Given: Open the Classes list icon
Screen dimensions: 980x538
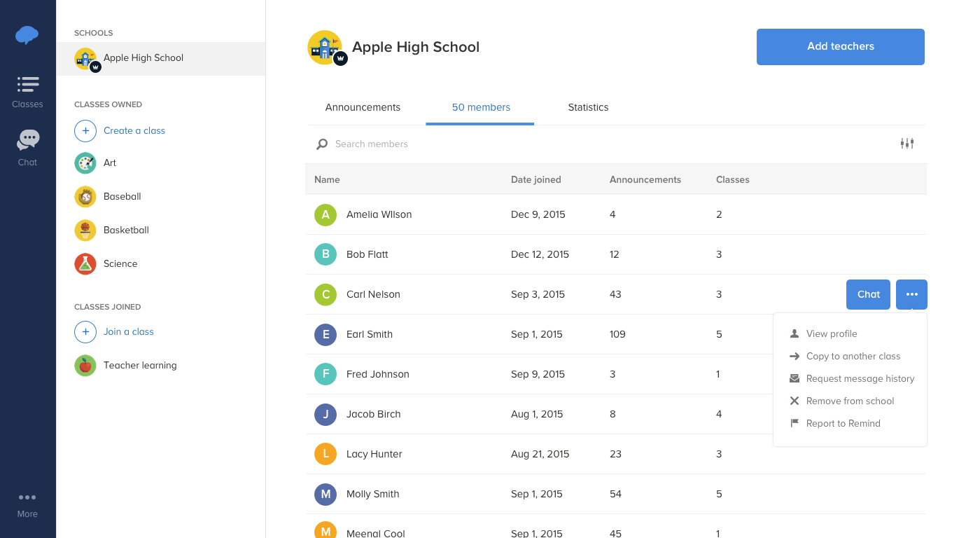Looking at the screenshot, I should (x=28, y=84).
